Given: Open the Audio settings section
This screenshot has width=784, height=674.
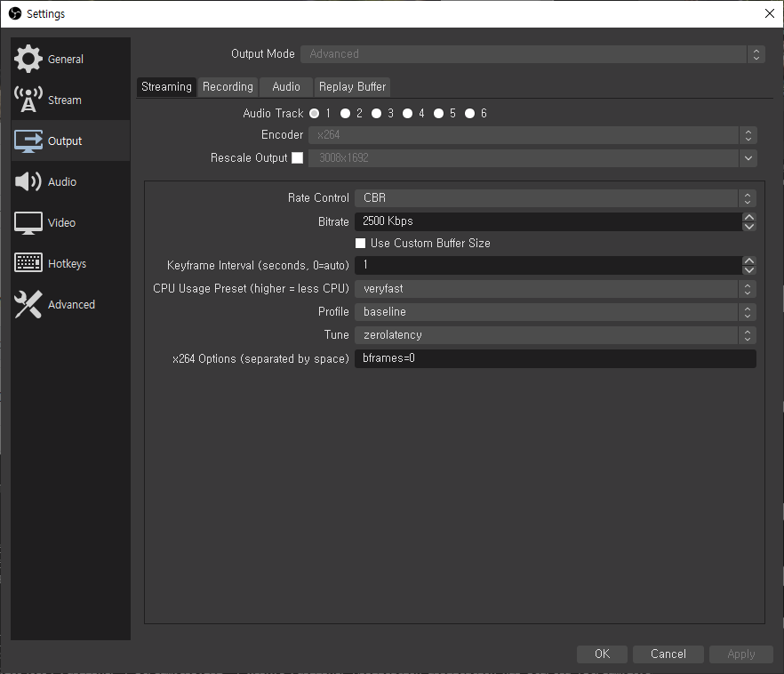Looking at the screenshot, I should pos(62,181).
